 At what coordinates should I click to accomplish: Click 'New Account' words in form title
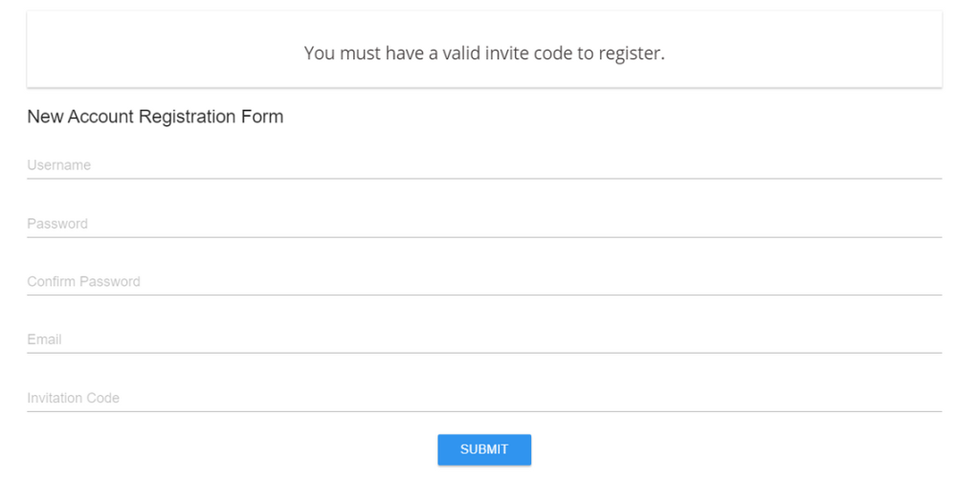pos(80,117)
